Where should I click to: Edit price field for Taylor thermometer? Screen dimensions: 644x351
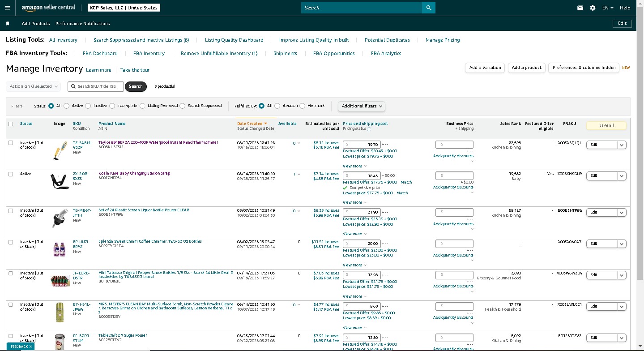click(x=362, y=145)
